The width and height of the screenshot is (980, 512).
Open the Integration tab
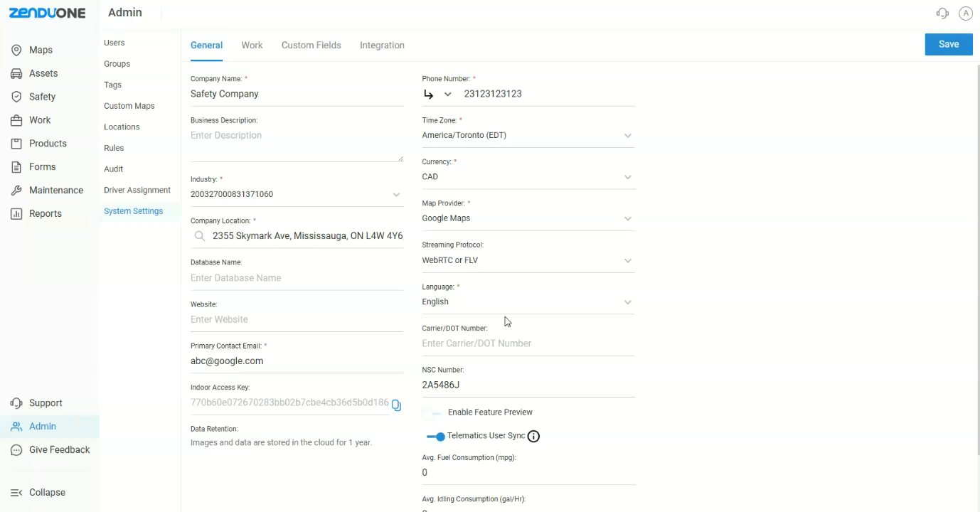[382, 46]
